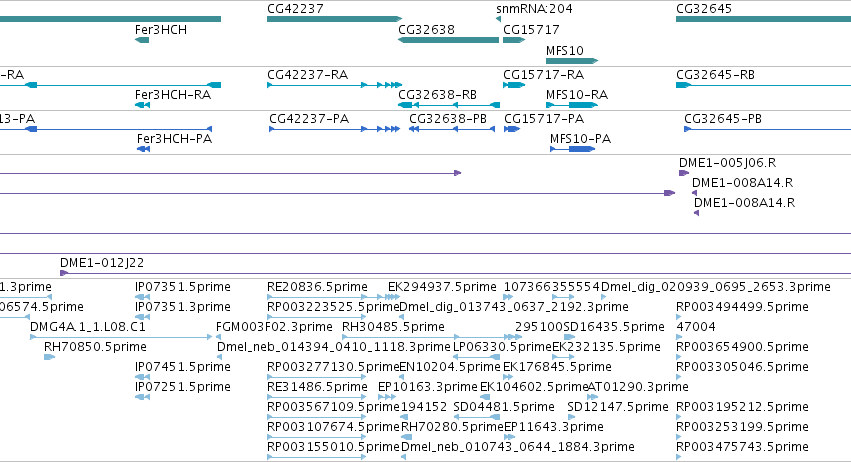The image size is (851, 462).
Task: Select the EK294937.5prime EST label
Action: click(x=442, y=287)
